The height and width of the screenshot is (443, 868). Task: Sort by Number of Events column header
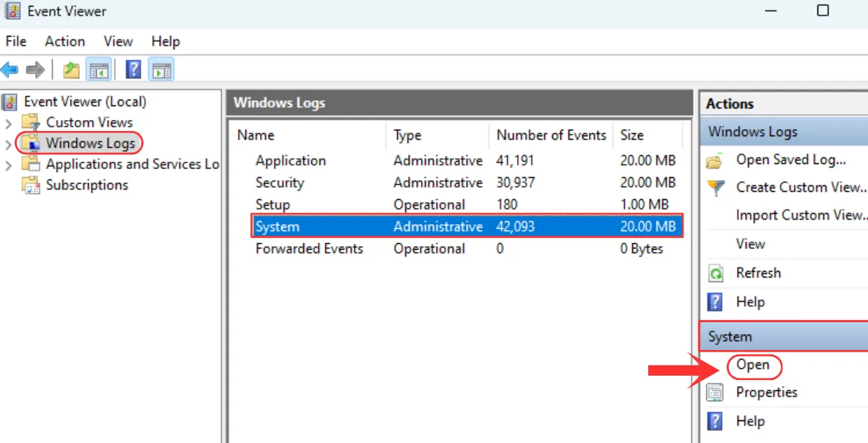pyautogui.click(x=552, y=135)
